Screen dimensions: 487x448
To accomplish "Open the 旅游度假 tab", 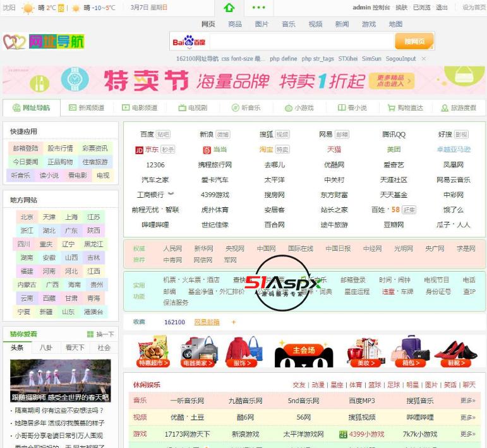I will pyautogui.click(x=459, y=108).
